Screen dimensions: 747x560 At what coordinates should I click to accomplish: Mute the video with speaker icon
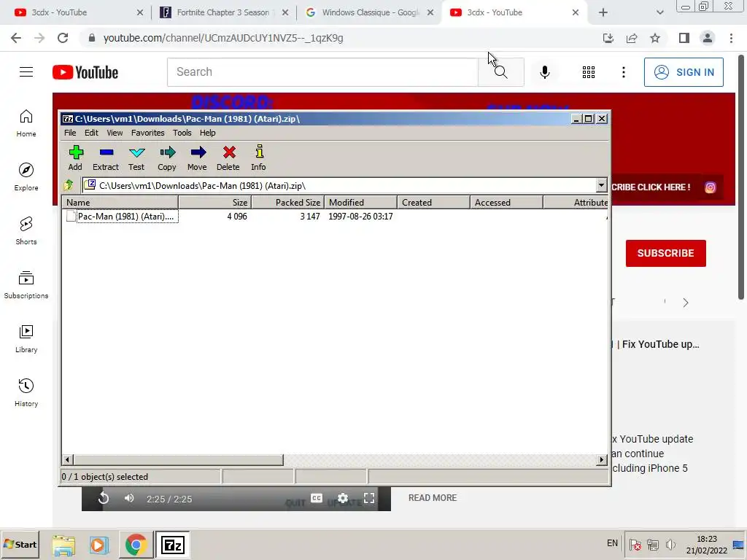click(129, 498)
